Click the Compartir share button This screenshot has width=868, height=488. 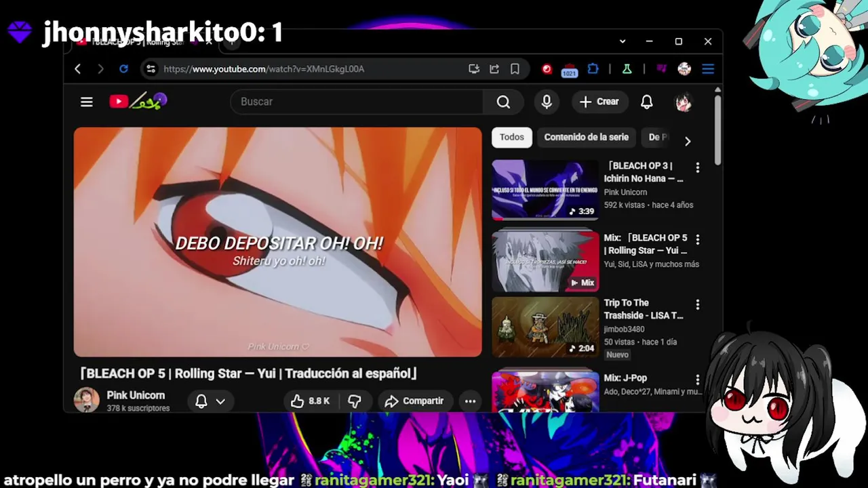414,401
